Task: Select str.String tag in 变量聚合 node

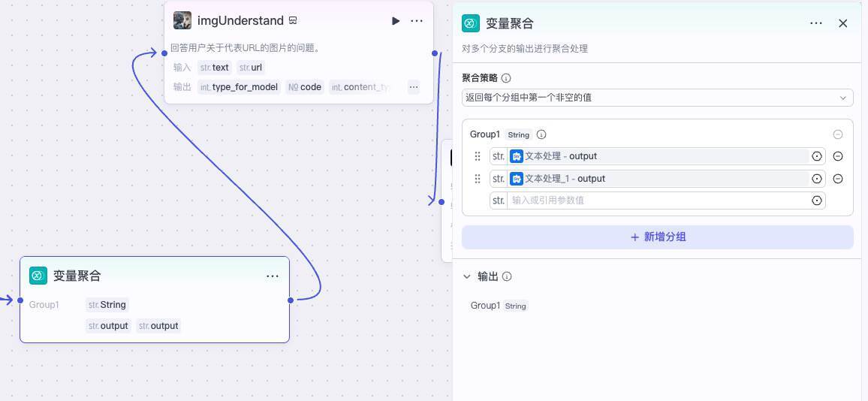Action: [107, 305]
